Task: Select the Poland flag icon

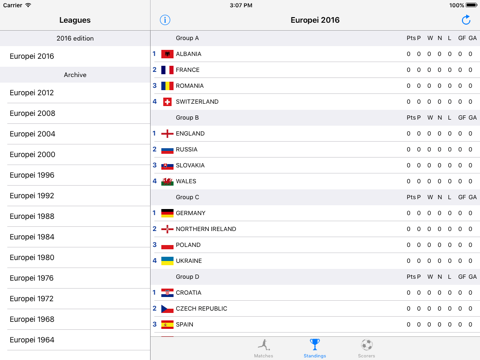Action: click(x=167, y=245)
